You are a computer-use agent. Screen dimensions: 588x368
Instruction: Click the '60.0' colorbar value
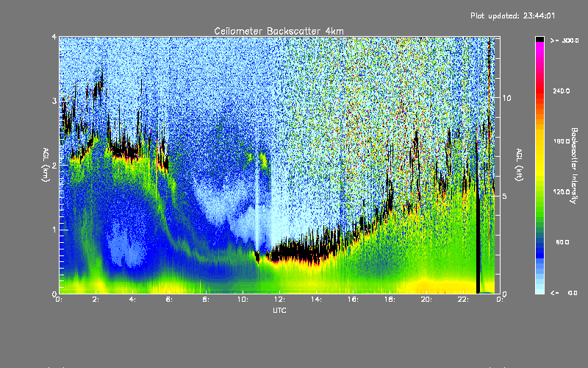pyautogui.click(x=562, y=242)
